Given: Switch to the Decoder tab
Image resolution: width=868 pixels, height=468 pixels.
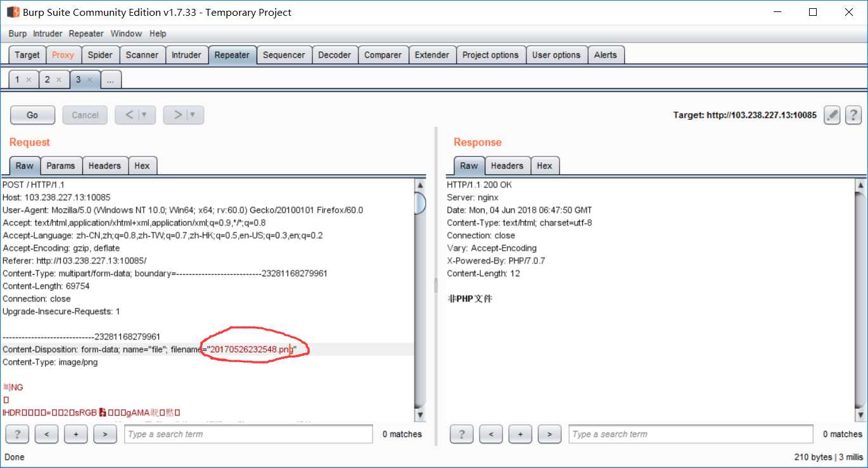Looking at the screenshot, I should pyautogui.click(x=335, y=55).
